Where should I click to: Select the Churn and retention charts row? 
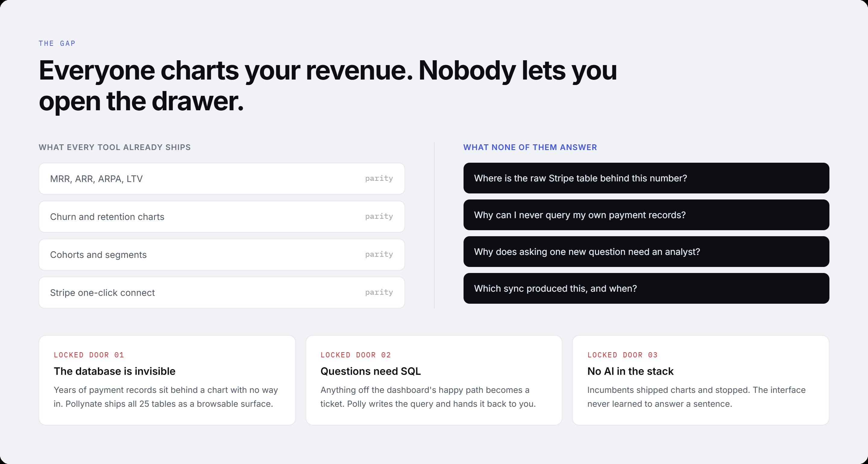pos(222,217)
